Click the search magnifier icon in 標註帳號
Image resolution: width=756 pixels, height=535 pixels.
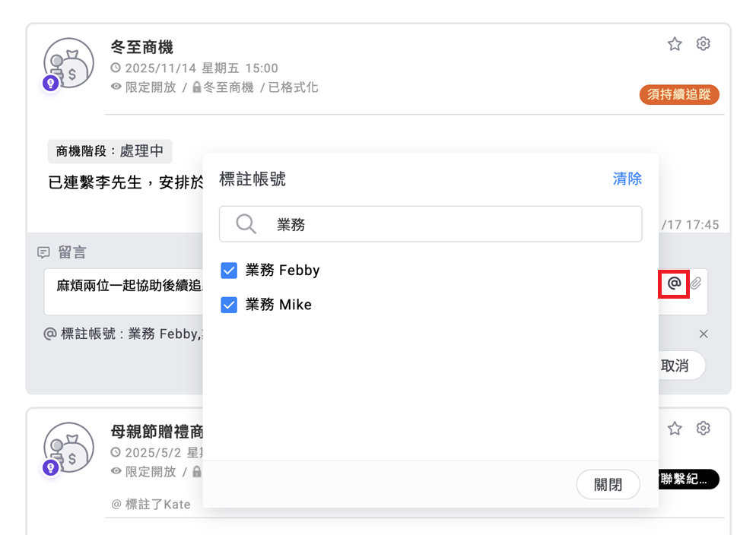[246, 224]
